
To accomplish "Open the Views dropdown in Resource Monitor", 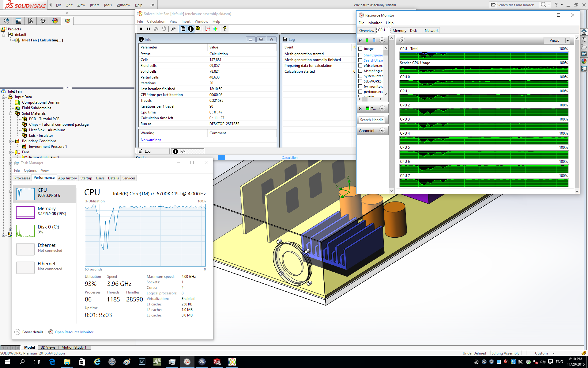I will tap(567, 40).
